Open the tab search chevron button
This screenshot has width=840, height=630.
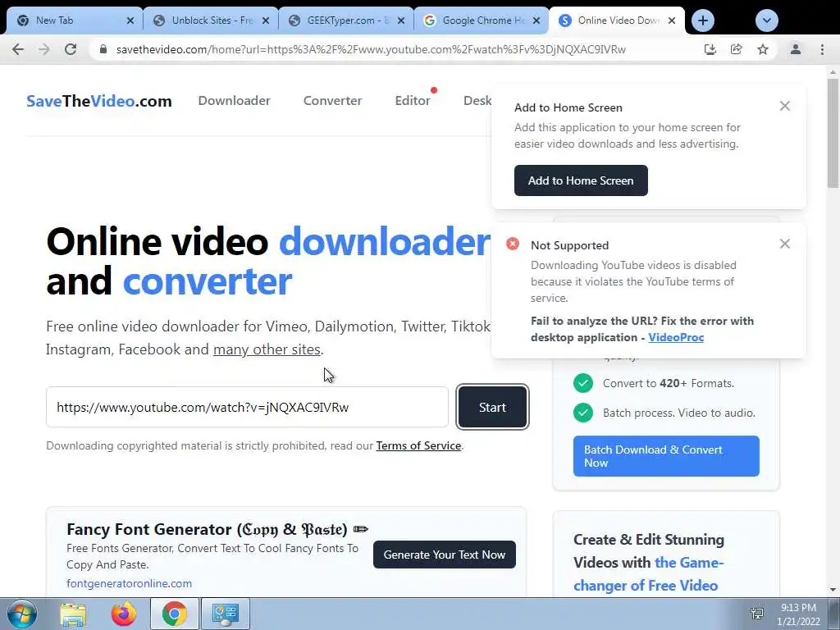pos(767,21)
